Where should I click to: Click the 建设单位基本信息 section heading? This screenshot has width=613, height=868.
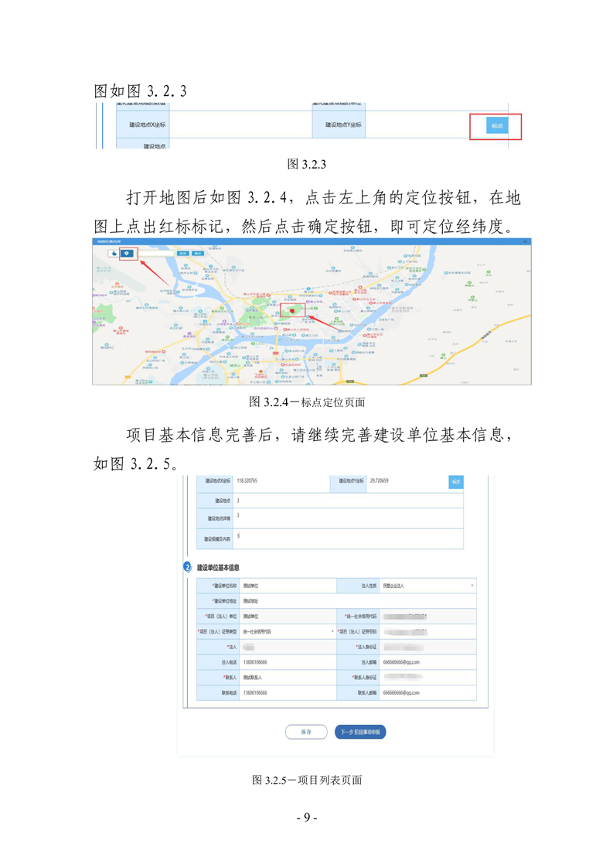218,567
